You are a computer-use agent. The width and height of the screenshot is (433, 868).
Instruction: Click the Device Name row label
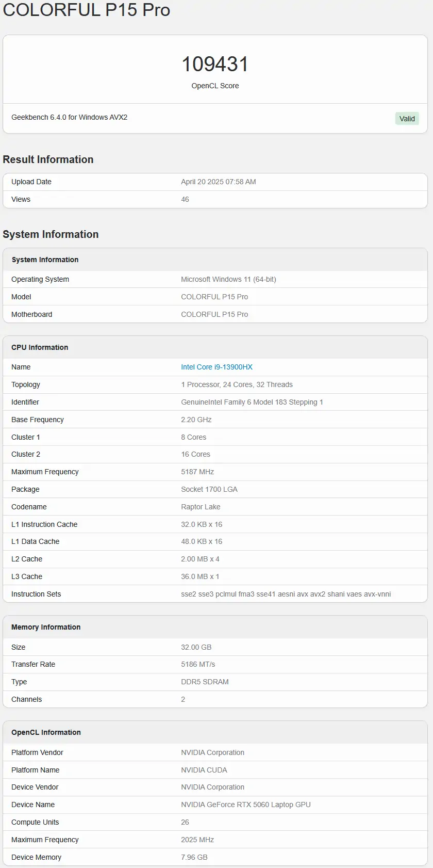[x=33, y=805]
